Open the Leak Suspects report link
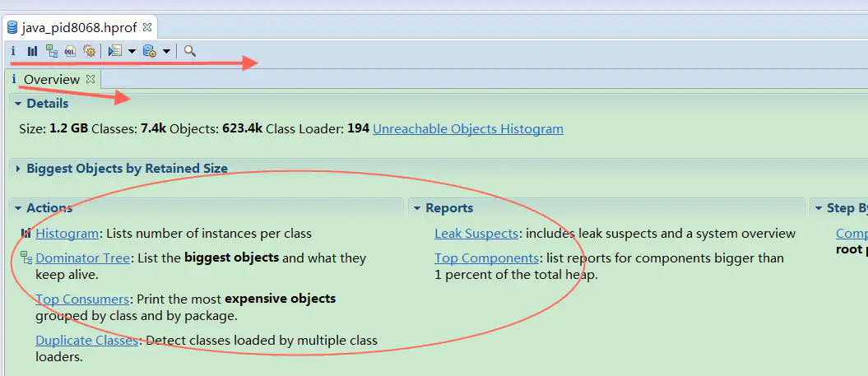The image size is (868, 376). (x=476, y=234)
